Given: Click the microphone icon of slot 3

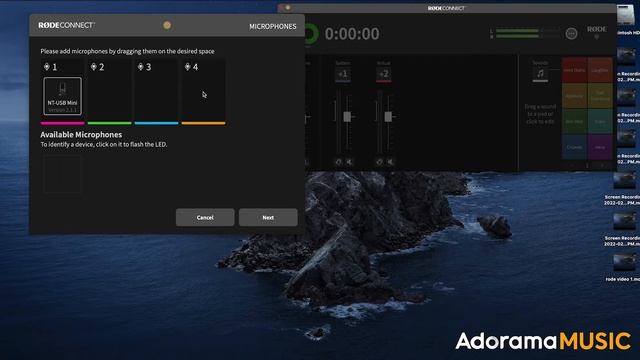Looking at the screenshot, I should pos(140,67).
